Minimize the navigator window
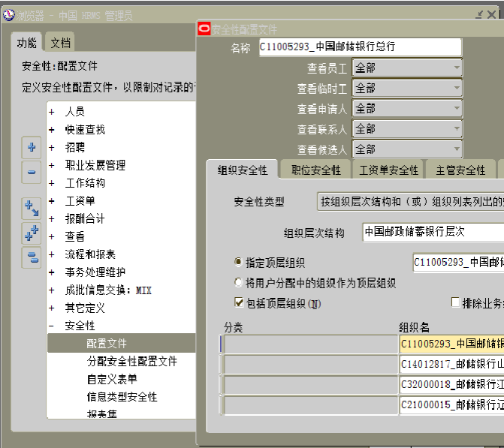The width and height of the screenshot is (504, 448). click(479, 14)
